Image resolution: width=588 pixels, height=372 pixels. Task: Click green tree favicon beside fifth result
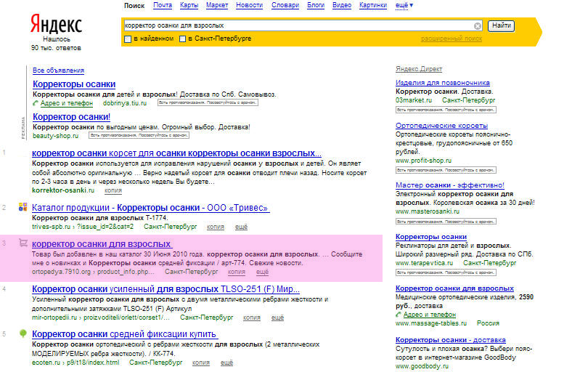23,333
